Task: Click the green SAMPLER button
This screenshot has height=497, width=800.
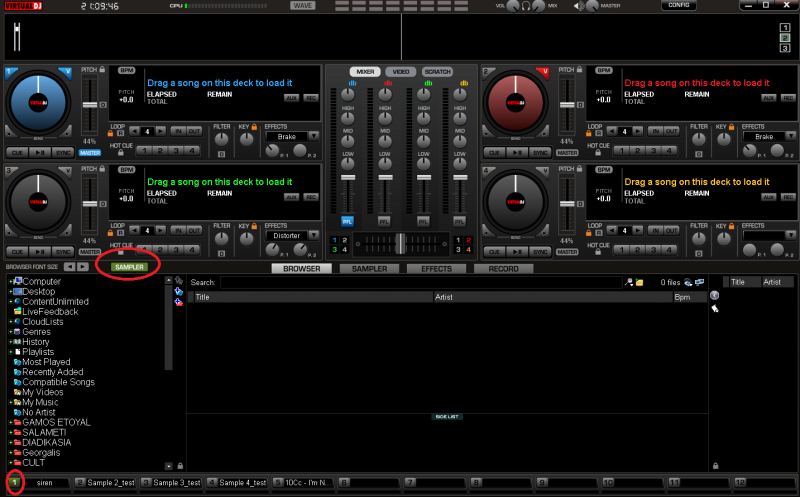Action: (129, 267)
